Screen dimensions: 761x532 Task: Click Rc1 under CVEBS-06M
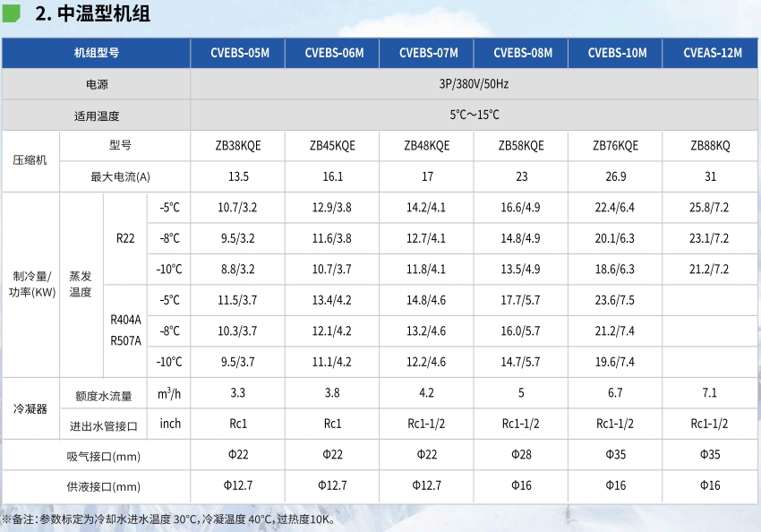tap(332, 424)
